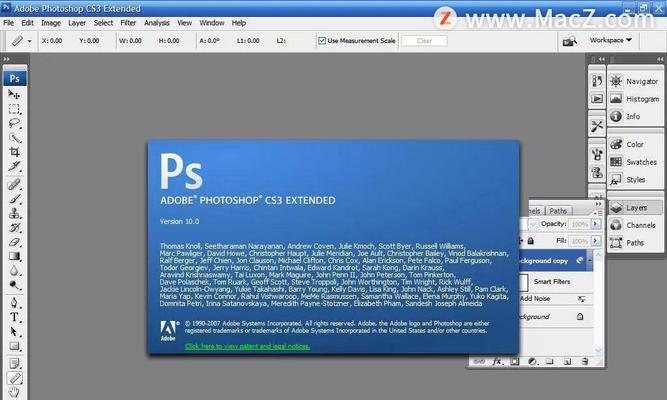Select the Quick Selection tool

[14, 138]
